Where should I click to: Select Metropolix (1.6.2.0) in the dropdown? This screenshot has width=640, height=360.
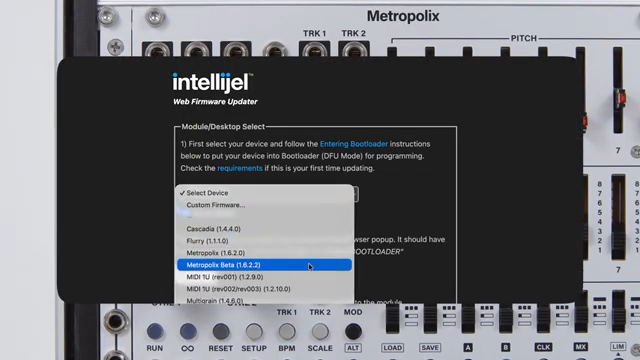264,253
